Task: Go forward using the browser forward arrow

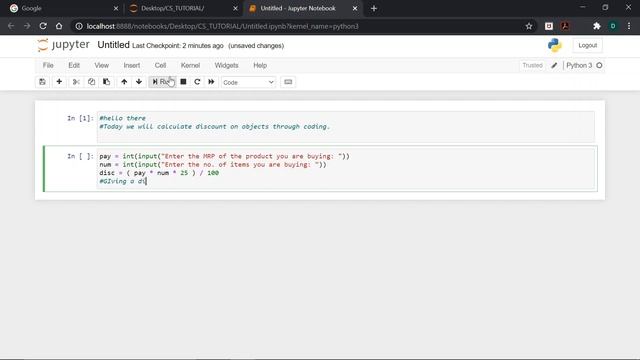Action: [x=27, y=26]
